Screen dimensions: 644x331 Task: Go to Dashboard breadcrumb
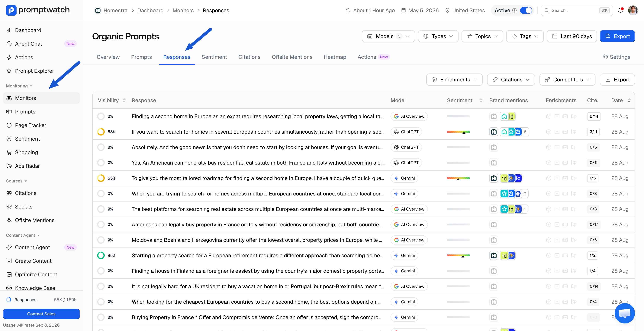tap(150, 11)
